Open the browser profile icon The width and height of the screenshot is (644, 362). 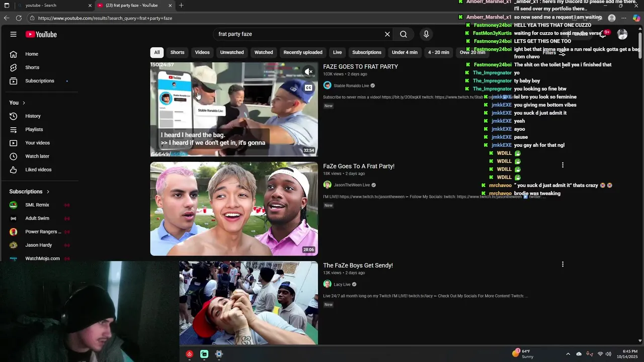612,18
